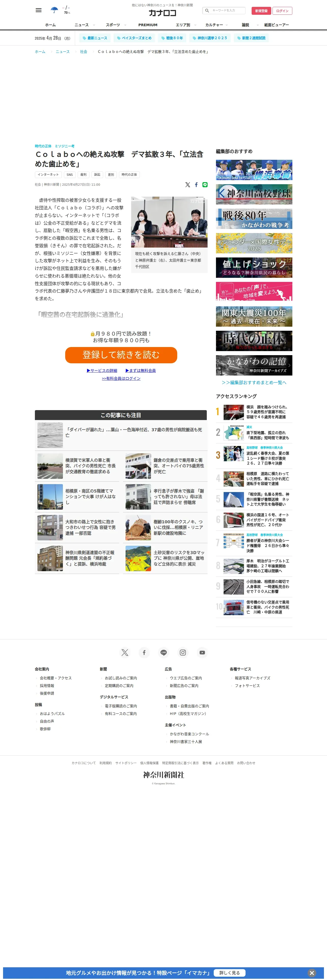Open かながわ音楽コンクール footer link
Image resolution: width=327 pixels, height=980 pixels.
[189, 734]
